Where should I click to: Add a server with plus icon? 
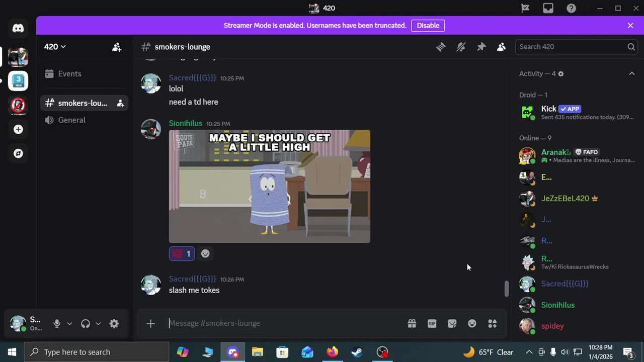coord(18,129)
